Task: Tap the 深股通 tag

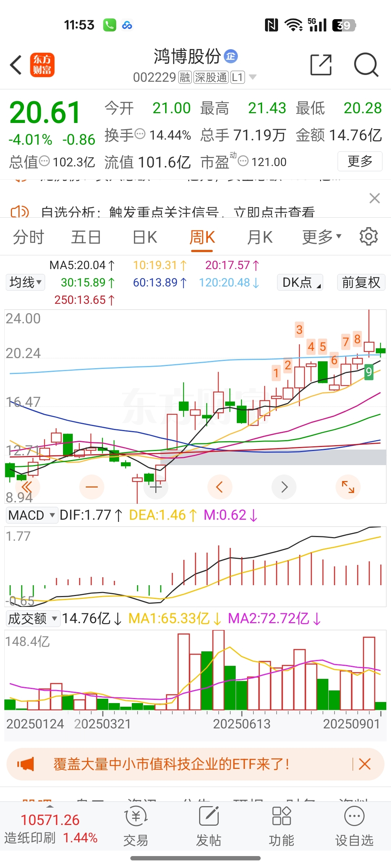Action: tap(211, 77)
